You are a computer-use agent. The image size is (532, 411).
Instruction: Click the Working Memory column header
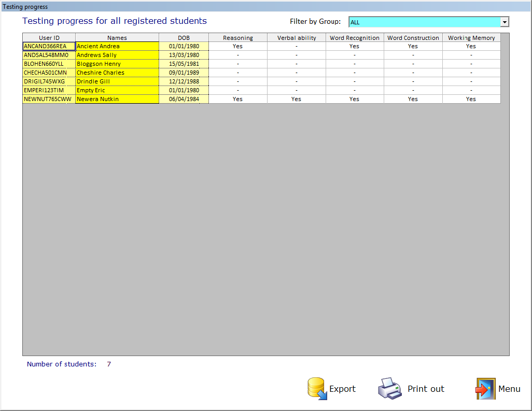click(471, 38)
